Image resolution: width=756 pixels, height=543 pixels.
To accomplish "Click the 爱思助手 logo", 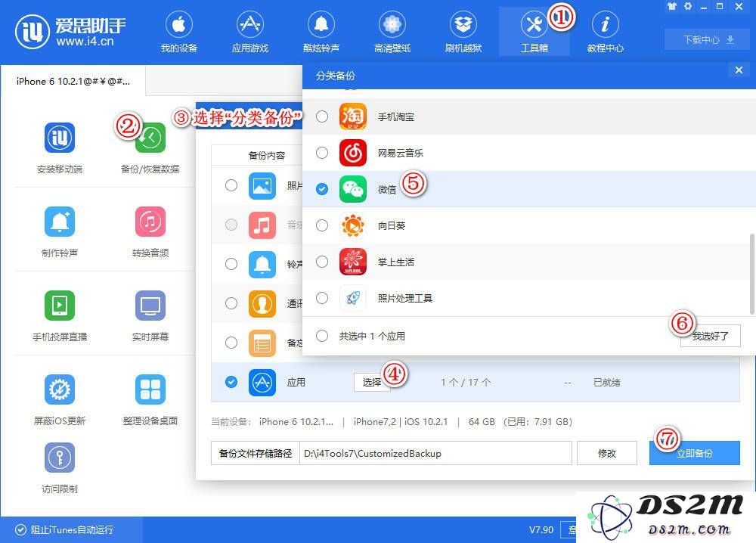I will (70, 31).
